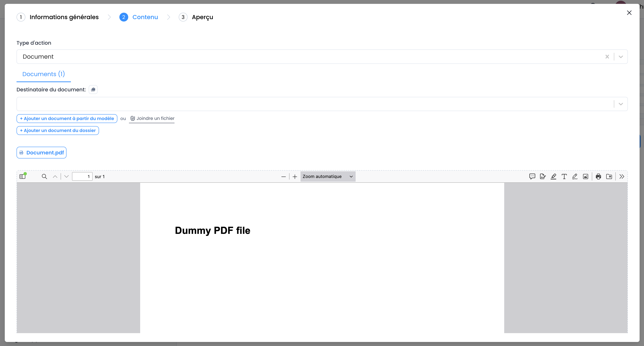Go to Informations générales step

pyautogui.click(x=64, y=17)
